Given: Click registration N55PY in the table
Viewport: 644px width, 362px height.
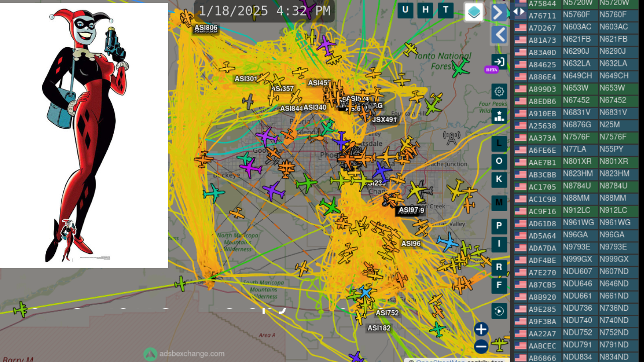Looking at the screenshot, I should tap(611, 149).
